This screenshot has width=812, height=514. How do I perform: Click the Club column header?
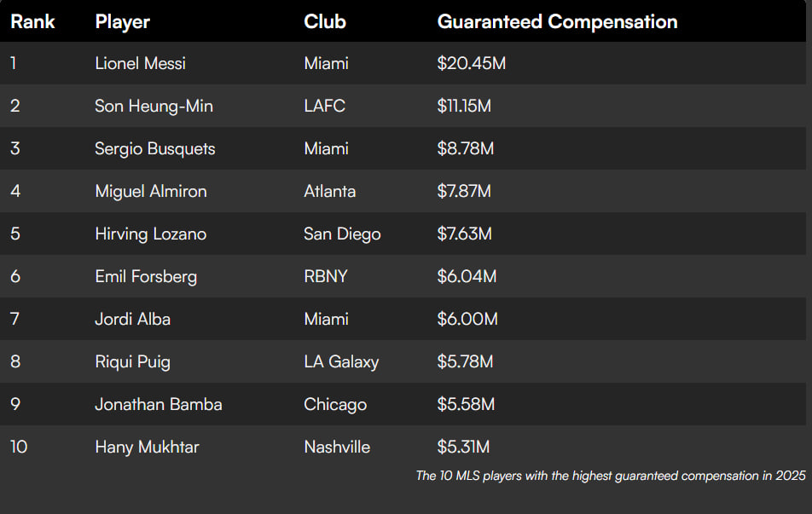[x=325, y=22]
